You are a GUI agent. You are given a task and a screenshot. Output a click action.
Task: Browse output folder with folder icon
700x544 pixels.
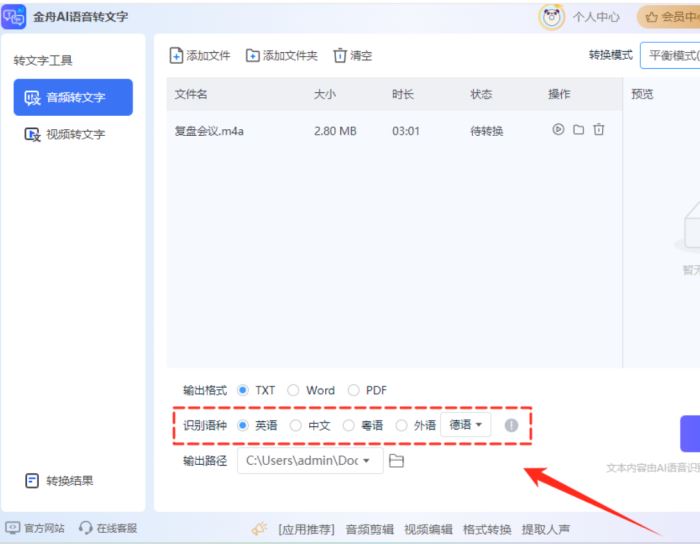pyautogui.click(x=396, y=461)
